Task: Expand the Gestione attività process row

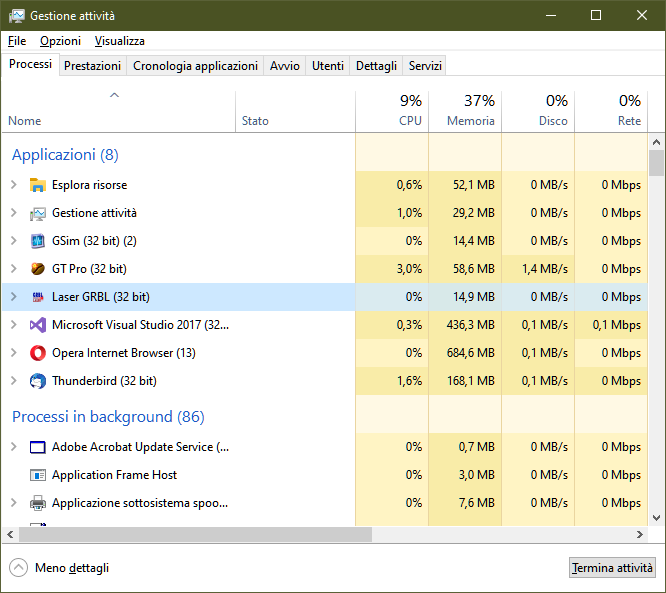Action: 14,213
